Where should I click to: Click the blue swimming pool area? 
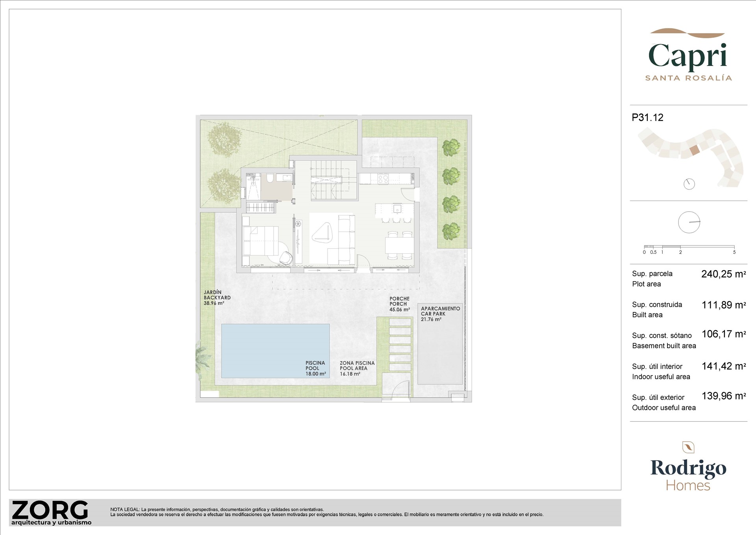tap(275, 351)
